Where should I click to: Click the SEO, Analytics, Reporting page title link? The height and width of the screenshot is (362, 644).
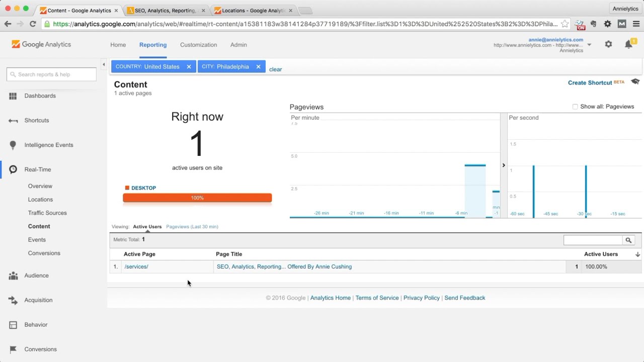pyautogui.click(x=284, y=267)
